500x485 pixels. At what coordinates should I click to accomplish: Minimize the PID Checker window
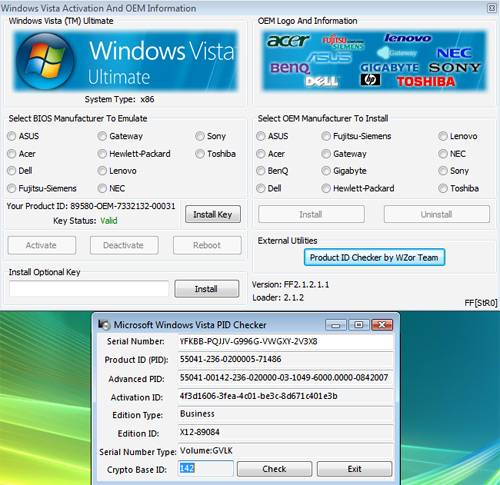pos(336,325)
